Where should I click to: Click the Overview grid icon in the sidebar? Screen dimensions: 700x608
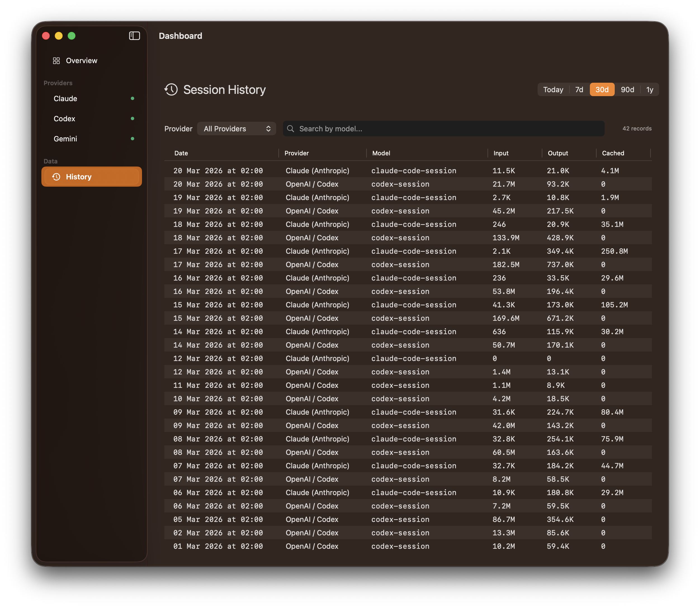(x=57, y=60)
